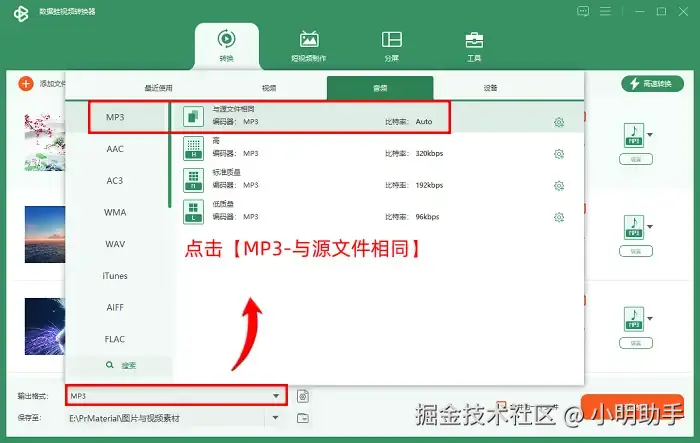Expand first file's format dropdown arrow
Screen dimensions: 700x443
pyautogui.click(x=650, y=134)
